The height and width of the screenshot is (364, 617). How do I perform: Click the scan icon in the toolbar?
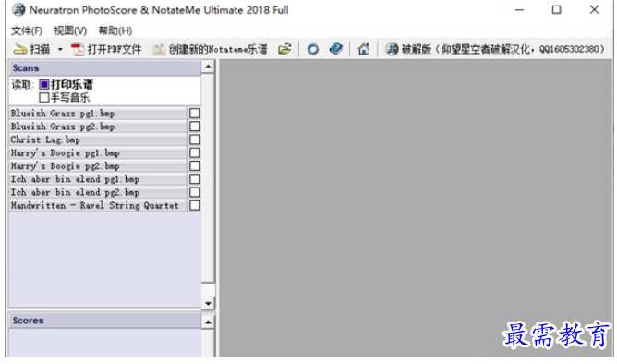pos(20,49)
